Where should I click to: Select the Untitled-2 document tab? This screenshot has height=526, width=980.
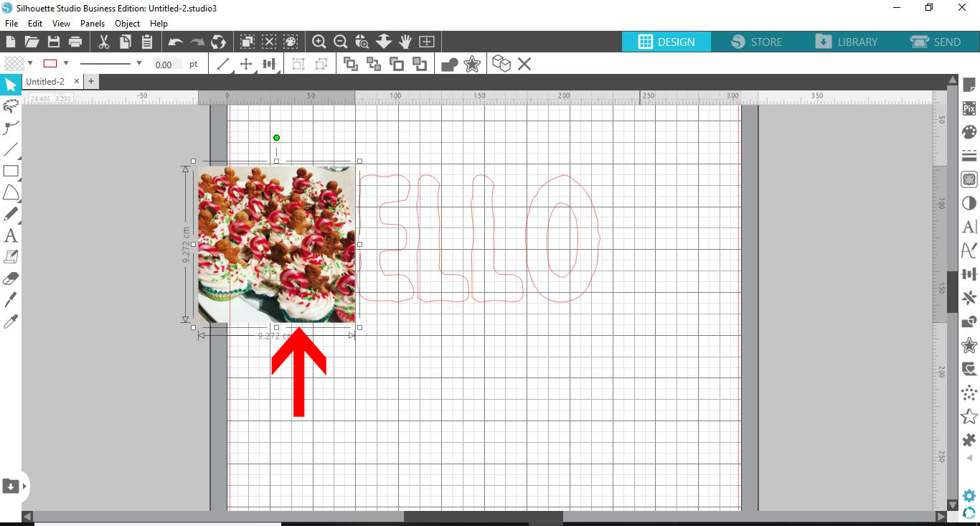pyautogui.click(x=45, y=82)
